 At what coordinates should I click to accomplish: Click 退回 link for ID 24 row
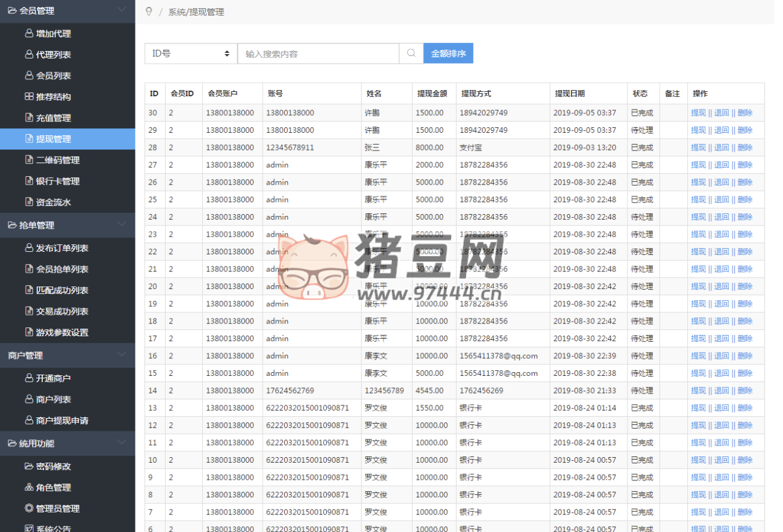[x=721, y=217]
